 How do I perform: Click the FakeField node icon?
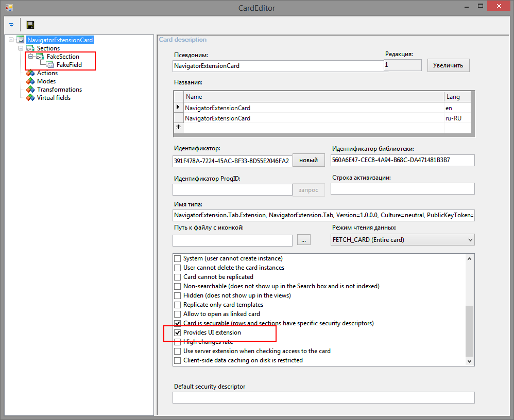[x=50, y=65]
